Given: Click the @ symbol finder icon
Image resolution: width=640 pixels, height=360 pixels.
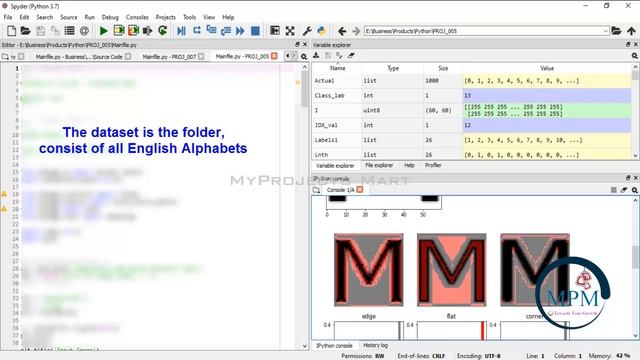Looking at the screenshot, I should (x=84, y=31).
